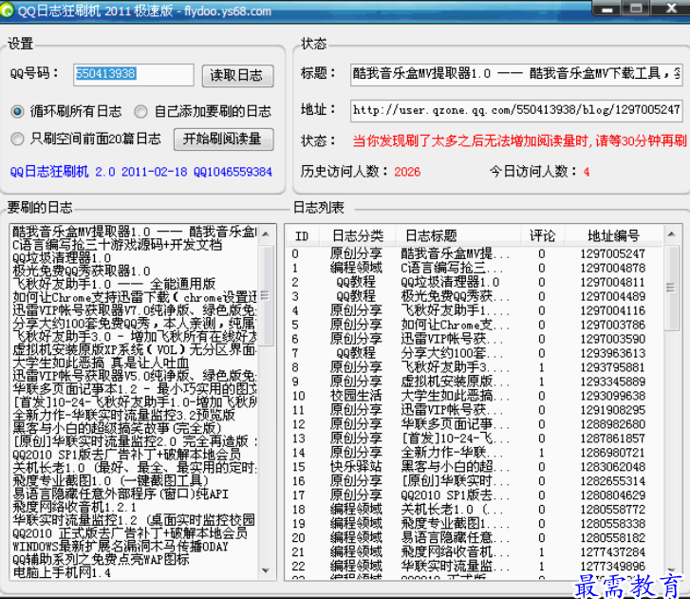Click '易语言隐藏任意...' title in table
690x616 pixels.
coord(455,538)
